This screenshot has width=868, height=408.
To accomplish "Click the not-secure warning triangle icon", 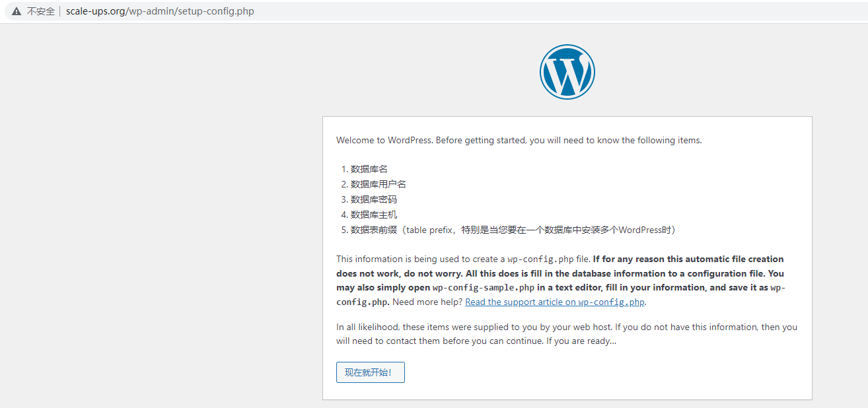I will point(17,11).
